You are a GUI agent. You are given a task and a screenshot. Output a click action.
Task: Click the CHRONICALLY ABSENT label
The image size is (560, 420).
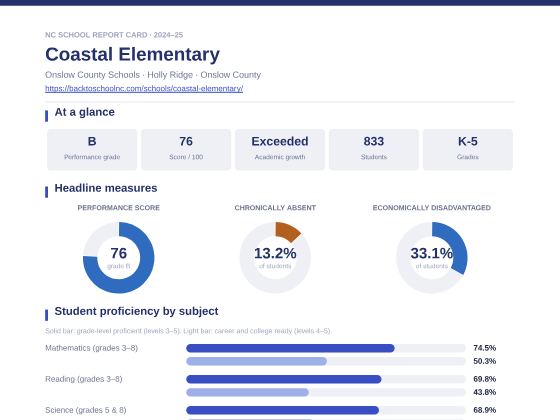(275, 208)
